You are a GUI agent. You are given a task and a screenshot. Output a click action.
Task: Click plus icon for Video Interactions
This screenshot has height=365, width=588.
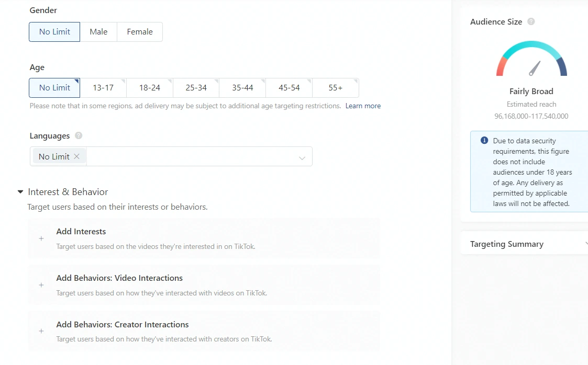coord(41,285)
